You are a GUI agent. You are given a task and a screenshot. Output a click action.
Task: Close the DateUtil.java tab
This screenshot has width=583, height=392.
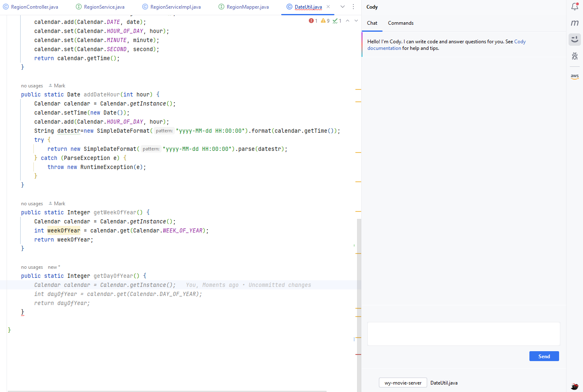[328, 7]
